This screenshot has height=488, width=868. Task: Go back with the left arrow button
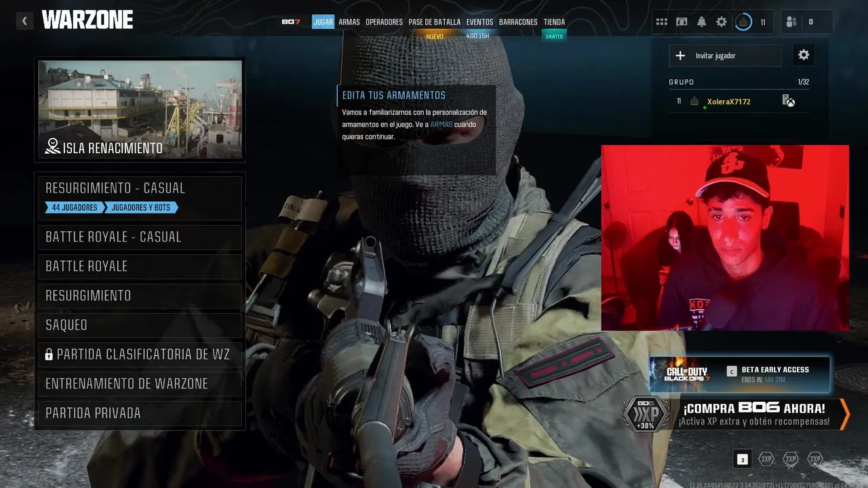click(25, 21)
